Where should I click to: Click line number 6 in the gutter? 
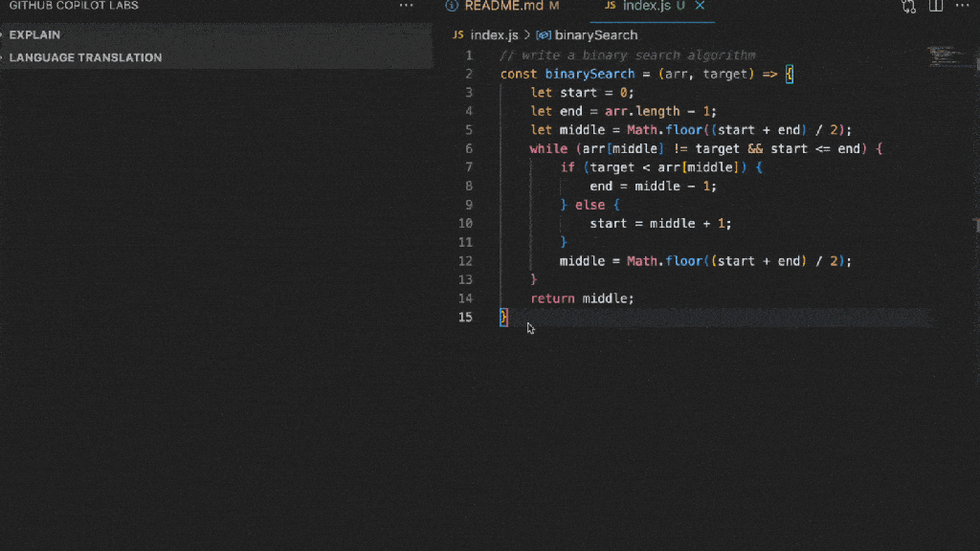(469, 149)
